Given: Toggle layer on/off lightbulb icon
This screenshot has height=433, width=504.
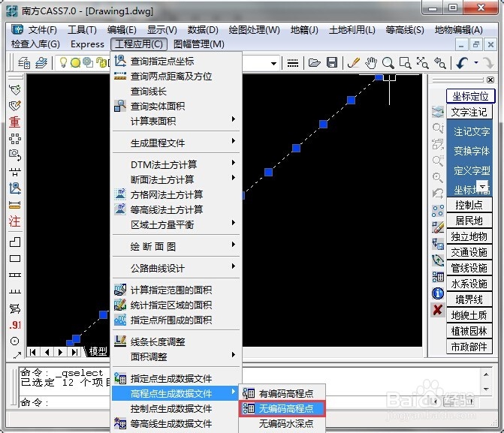Looking at the screenshot, I should (x=63, y=62).
